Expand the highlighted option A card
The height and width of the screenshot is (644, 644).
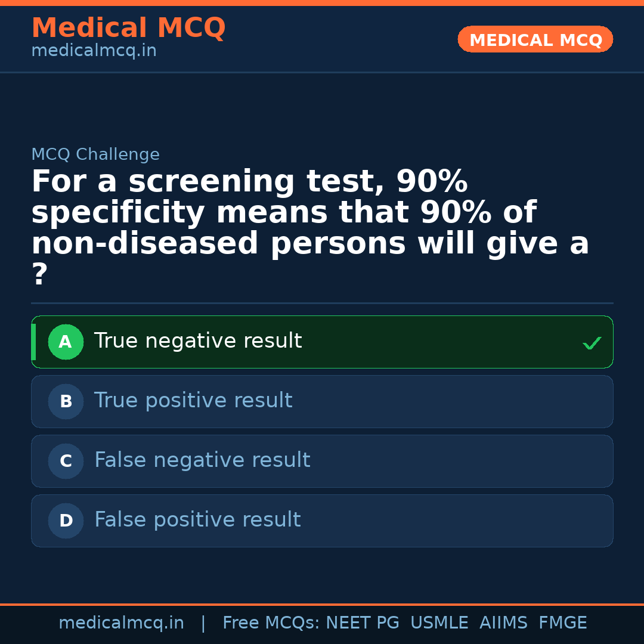pyautogui.click(x=322, y=342)
